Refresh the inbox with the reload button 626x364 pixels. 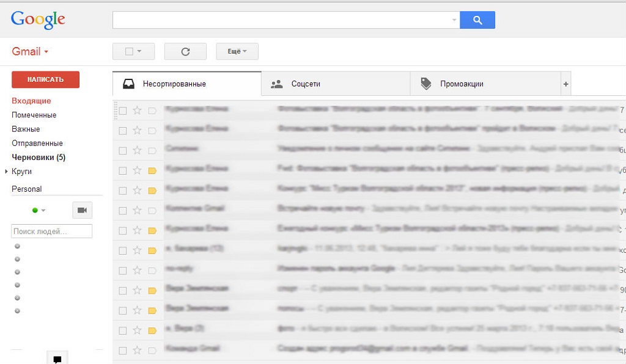click(x=185, y=51)
